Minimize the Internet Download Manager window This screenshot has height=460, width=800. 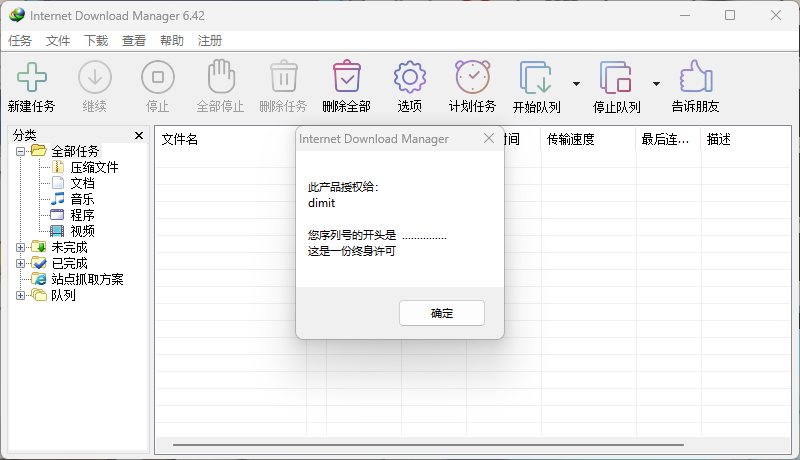click(x=685, y=15)
